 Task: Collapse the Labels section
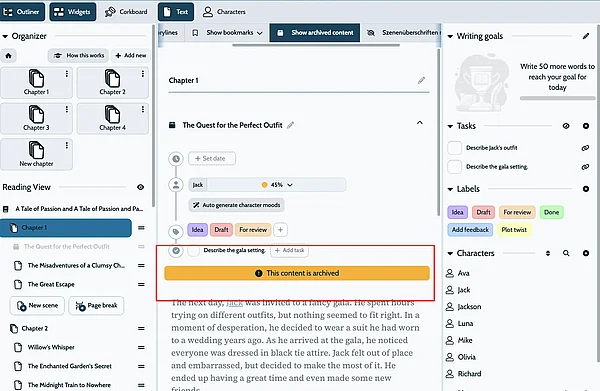[x=450, y=189]
